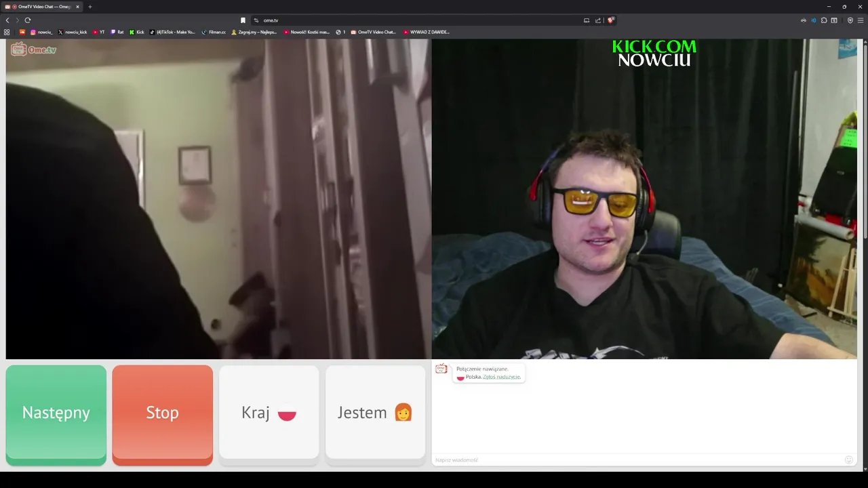Close the OmeTV Video Chat tab
The height and width of the screenshot is (488, 868).
click(77, 7)
